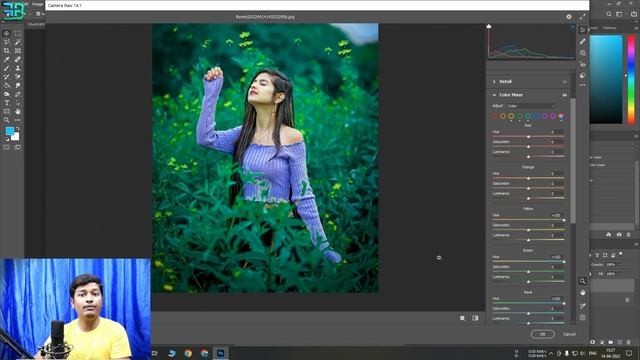Image resolution: width=640 pixels, height=360 pixels.
Task: Select the Move tool in Photoshop toolbar
Action: click(x=7, y=33)
